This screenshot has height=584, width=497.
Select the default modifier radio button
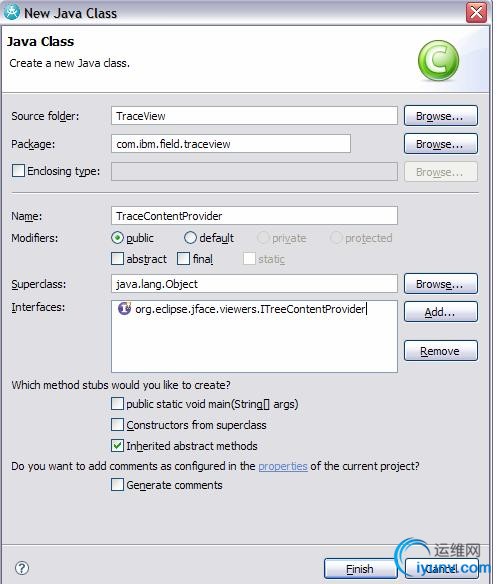pos(190,238)
